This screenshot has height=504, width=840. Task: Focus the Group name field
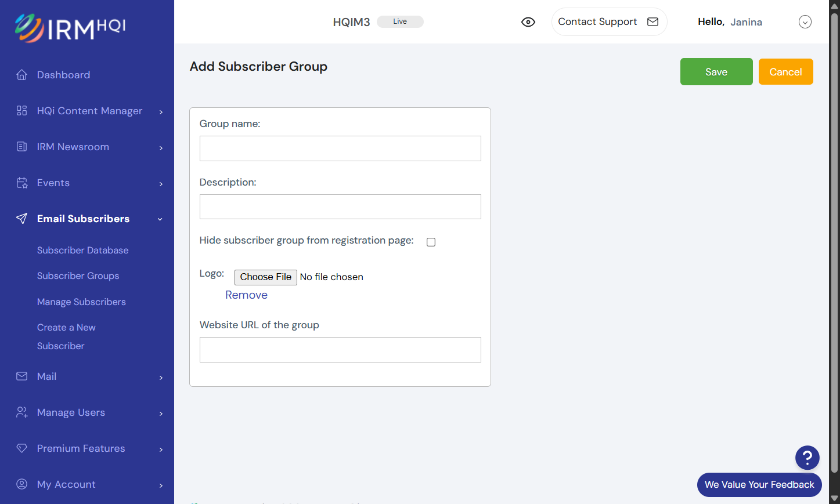point(340,148)
